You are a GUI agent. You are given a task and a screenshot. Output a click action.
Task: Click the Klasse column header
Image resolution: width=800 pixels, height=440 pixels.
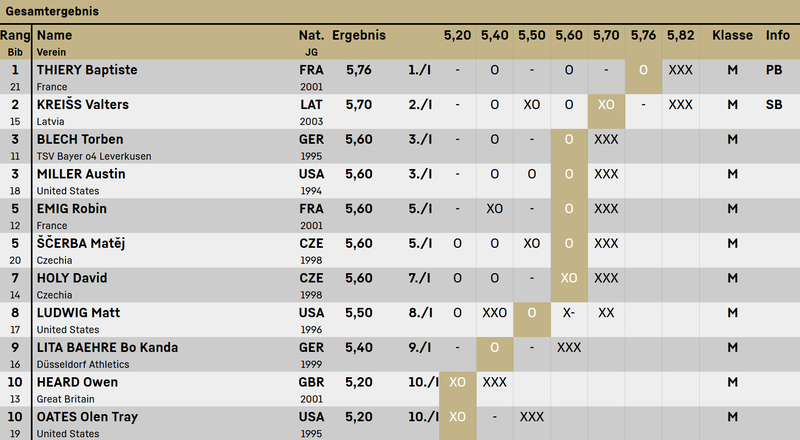[732, 36]
